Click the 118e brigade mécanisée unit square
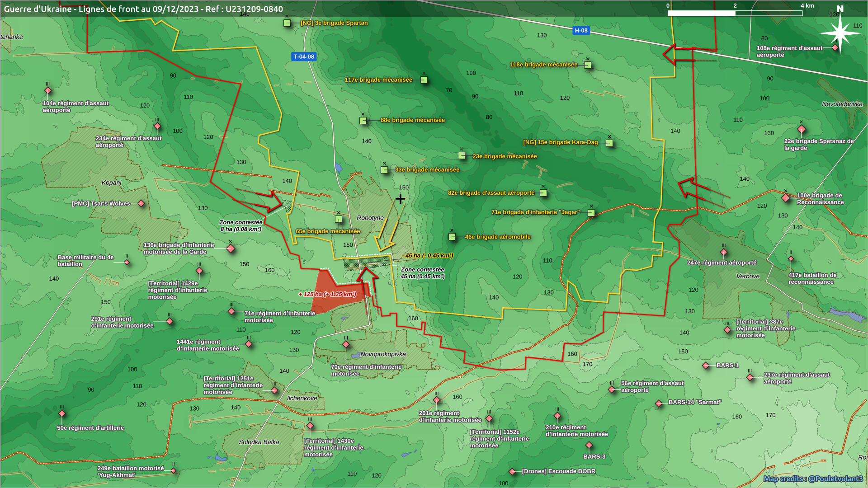 (x=588, y=65)
